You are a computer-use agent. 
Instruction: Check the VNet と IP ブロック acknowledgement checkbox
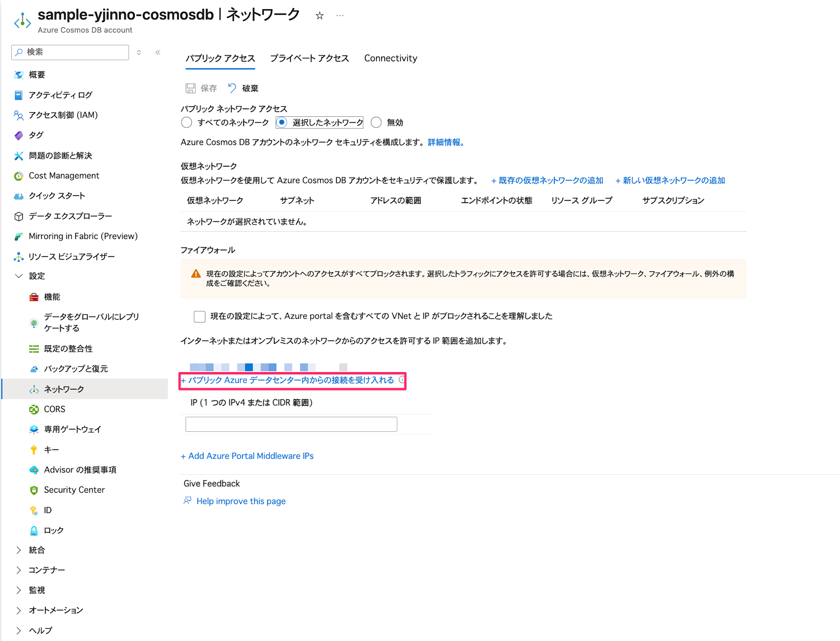pos(199,316)
